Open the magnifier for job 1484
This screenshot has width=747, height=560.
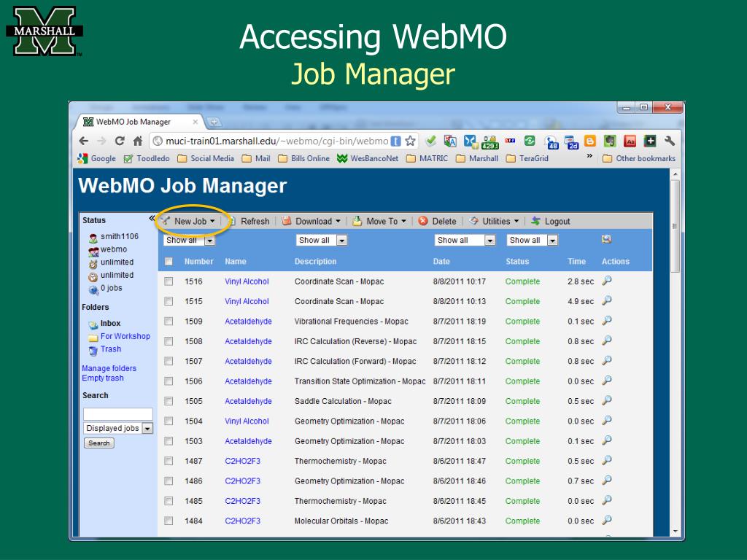pyautogui.click(x=606, y=521)
